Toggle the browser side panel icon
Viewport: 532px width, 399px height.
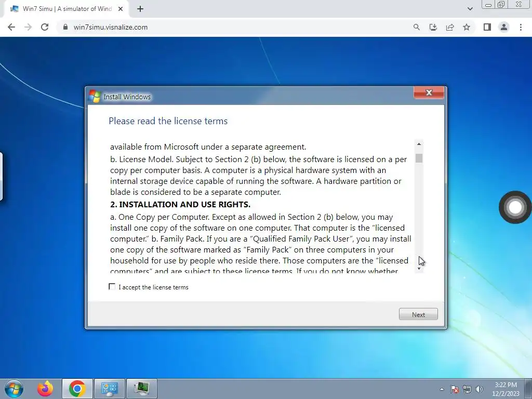tap(487, 27)
